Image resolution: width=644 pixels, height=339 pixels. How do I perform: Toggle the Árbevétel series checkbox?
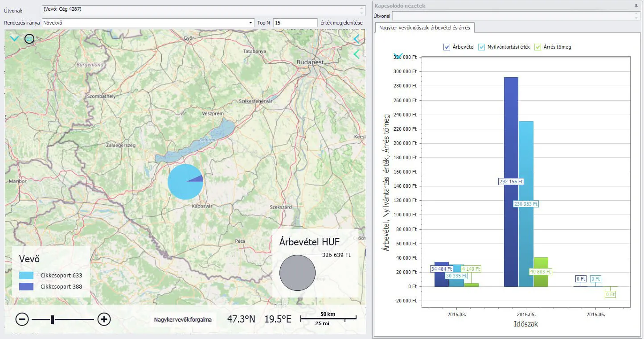[x=447, y=47]
